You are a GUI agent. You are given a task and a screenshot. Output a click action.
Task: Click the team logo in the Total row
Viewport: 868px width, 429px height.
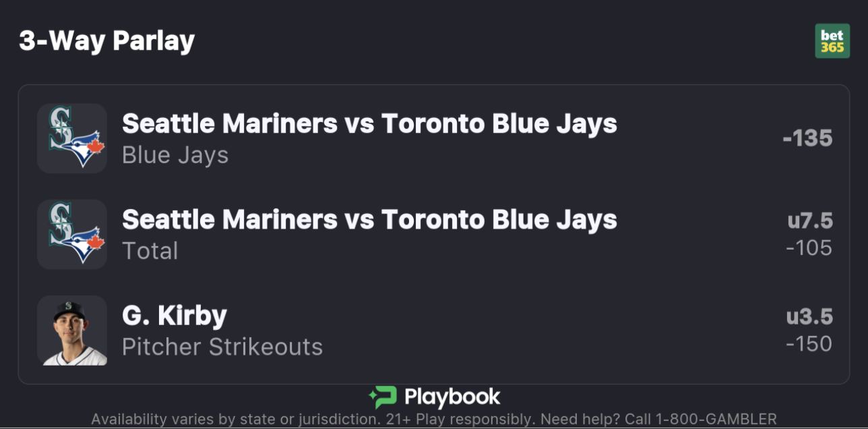click(72, 234)
